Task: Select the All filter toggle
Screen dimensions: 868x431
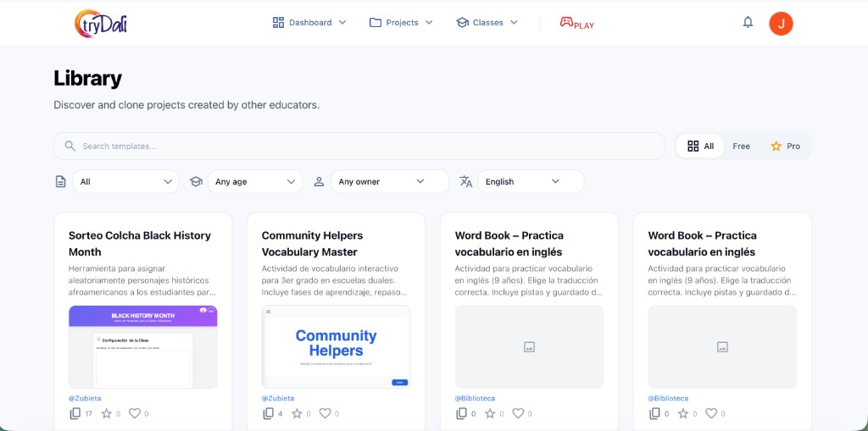Action: (700, 146)
